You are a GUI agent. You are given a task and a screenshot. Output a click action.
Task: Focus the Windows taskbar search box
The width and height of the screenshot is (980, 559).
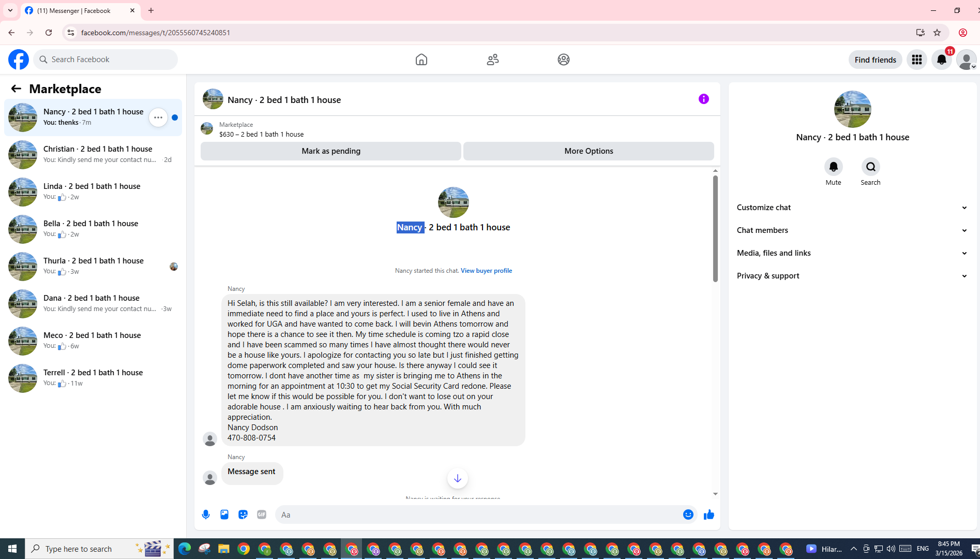99,549
